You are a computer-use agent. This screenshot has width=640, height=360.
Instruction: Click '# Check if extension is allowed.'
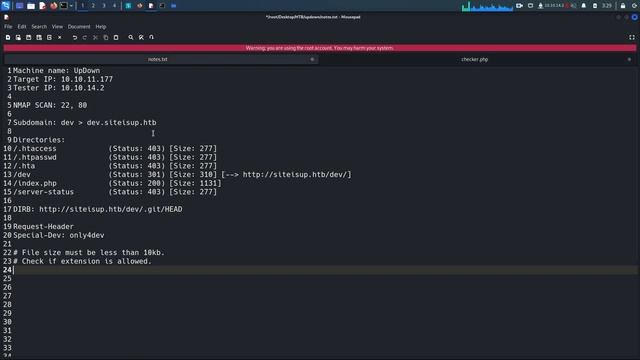point(82,261)
